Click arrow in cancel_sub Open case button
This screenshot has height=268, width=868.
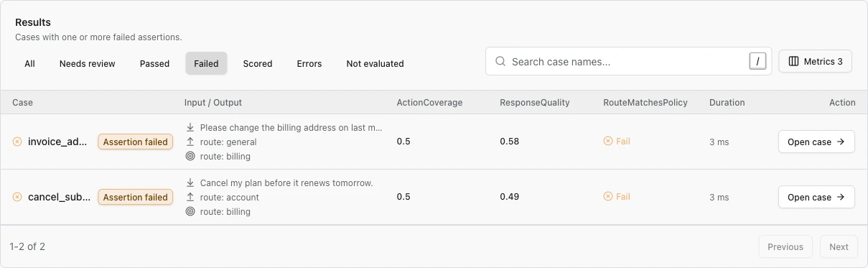[841, 198]
